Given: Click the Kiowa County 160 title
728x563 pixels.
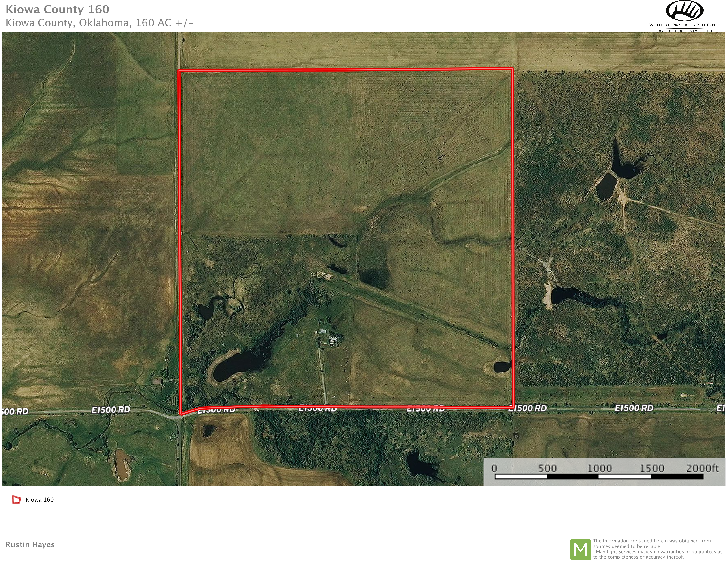Looking at the screenshot, I should (57, 9).
